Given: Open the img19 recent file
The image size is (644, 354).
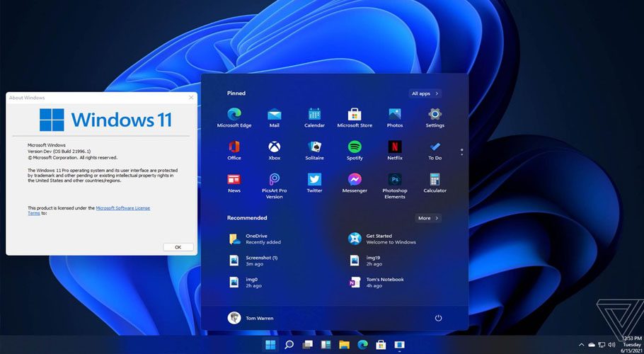Looking at the screenshot, I should pos(366,261).
